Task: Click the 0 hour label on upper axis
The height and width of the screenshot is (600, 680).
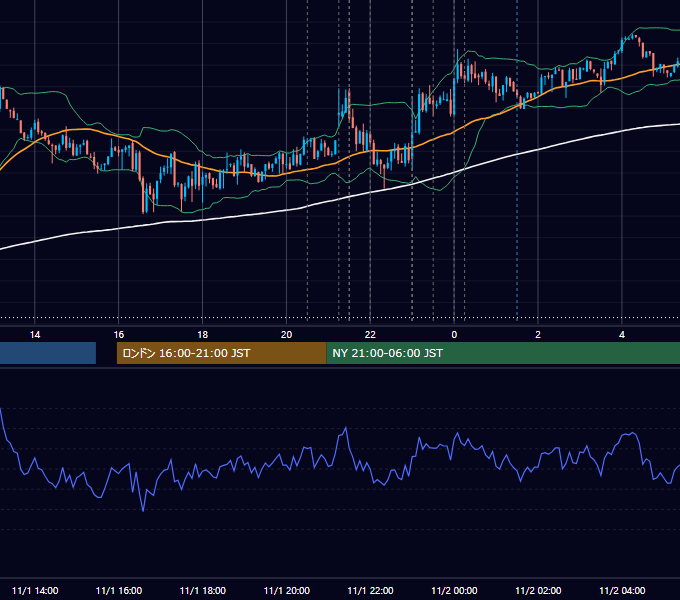Action: point(454,335)
